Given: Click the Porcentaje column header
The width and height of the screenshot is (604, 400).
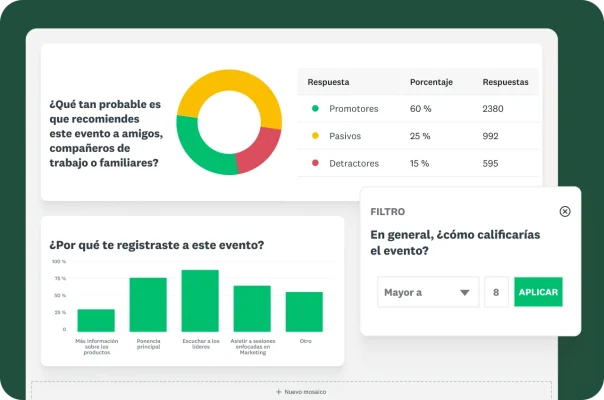Looking at the screenshot, I should click(x=431, y=82).
